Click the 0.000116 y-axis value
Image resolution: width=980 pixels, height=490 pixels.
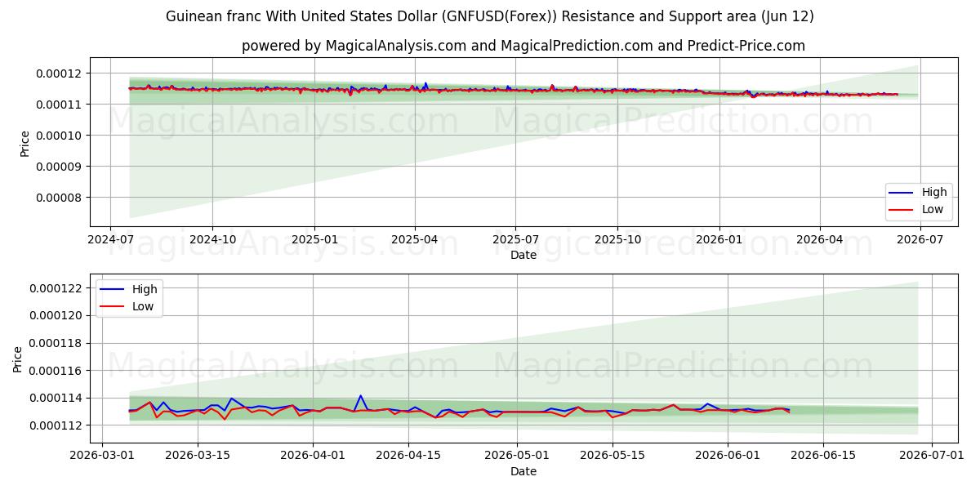point(56,371)
